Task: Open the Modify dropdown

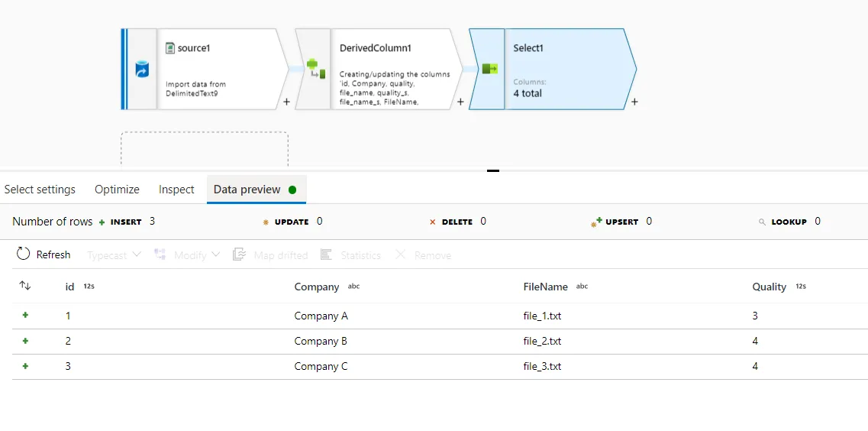Action: click(188, 255)
